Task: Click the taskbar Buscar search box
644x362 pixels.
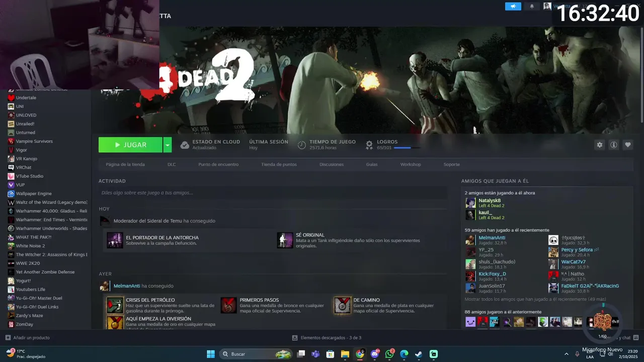Action: [256, 354]
